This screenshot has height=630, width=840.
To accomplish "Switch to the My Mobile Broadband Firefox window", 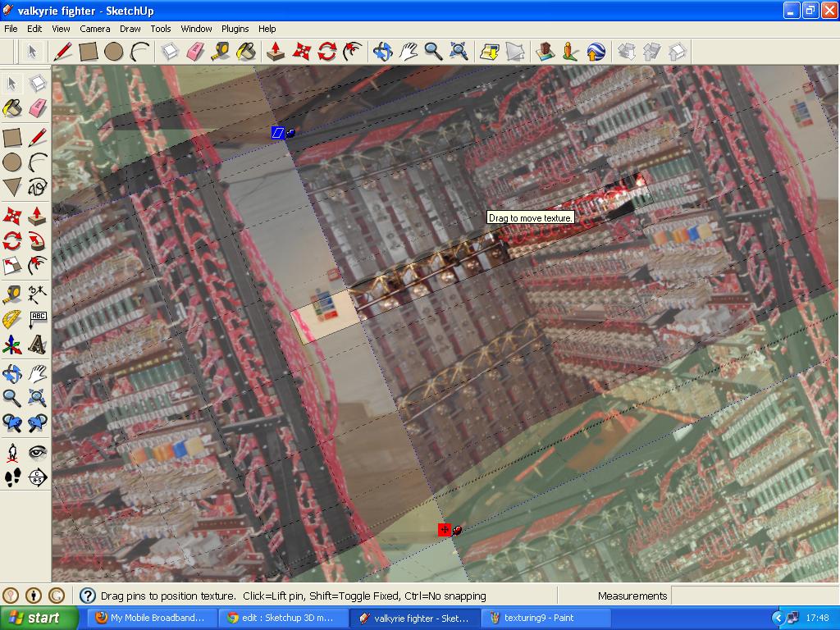I will coord(153,619).
